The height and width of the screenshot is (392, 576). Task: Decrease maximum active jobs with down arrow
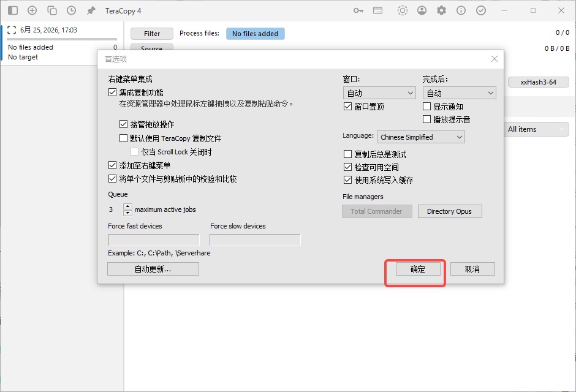coord(127,213)
